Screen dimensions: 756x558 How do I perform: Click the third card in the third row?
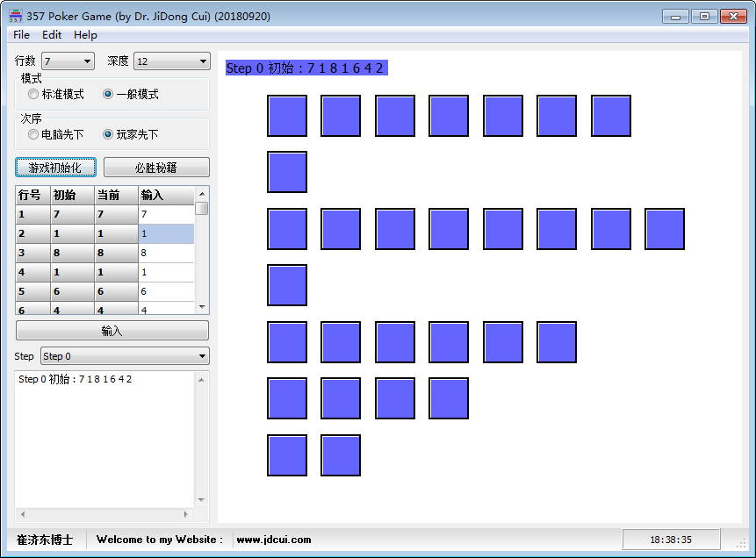click(395, 229)
